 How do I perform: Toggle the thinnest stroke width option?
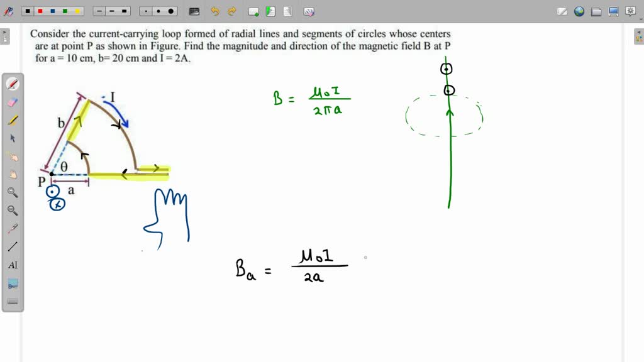pyautogui.click(x=98, y=11)
